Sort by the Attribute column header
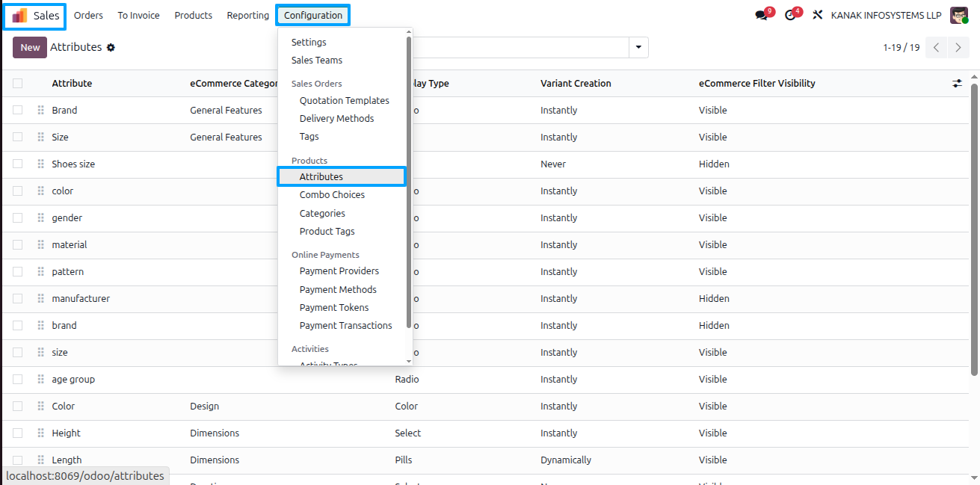 pos(72,84)
